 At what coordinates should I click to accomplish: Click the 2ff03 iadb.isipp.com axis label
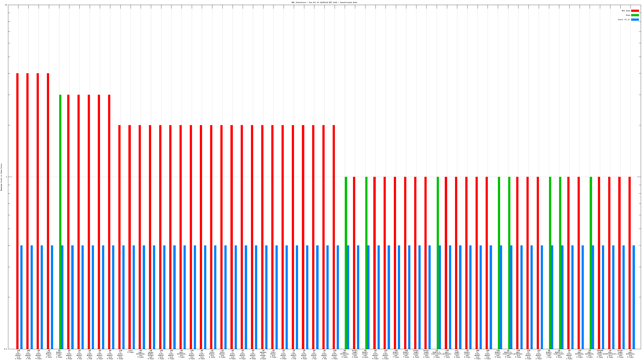tap(355, 354)
